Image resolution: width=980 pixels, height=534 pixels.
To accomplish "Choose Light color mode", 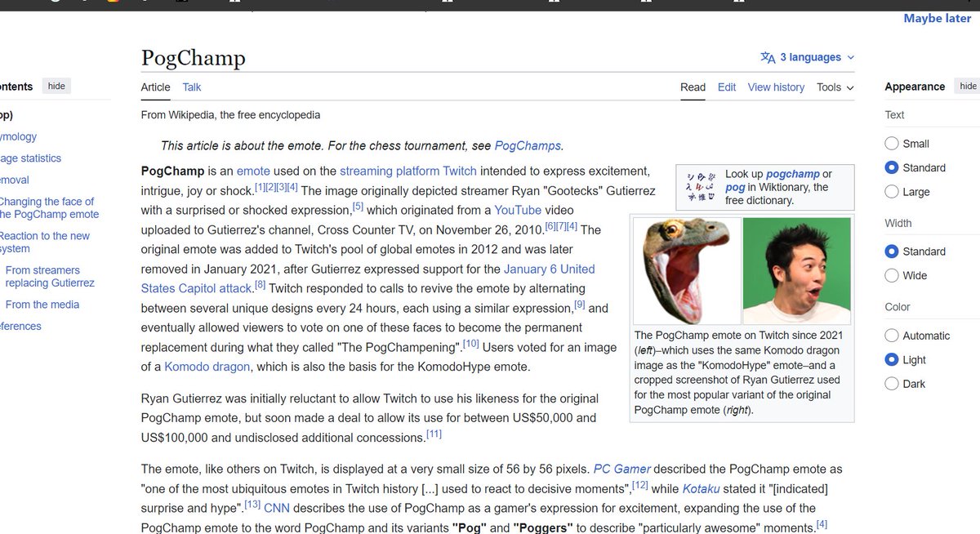I will (893, 359).
